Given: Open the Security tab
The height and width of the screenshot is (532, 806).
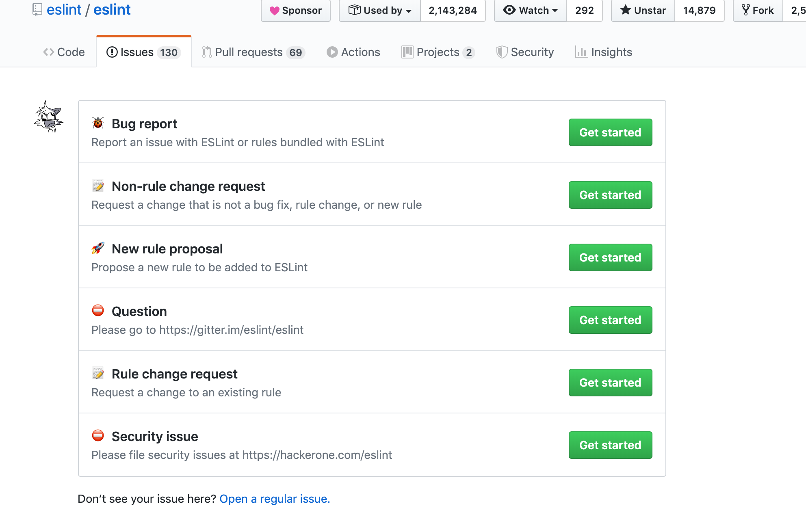Looking at the screenshot, I should pos(525,52).
